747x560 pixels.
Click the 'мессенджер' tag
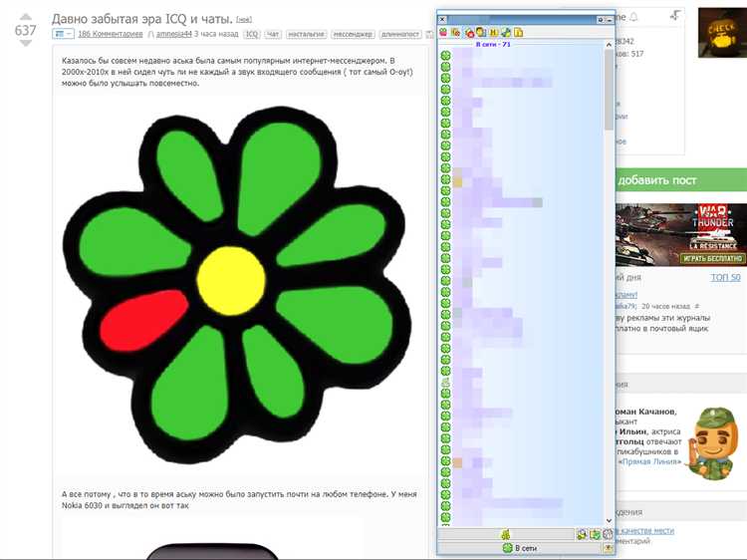click(353, 34)
